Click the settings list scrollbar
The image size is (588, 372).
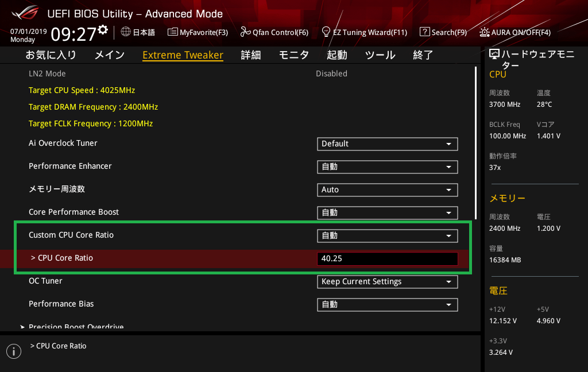click(x=475, y=143)
